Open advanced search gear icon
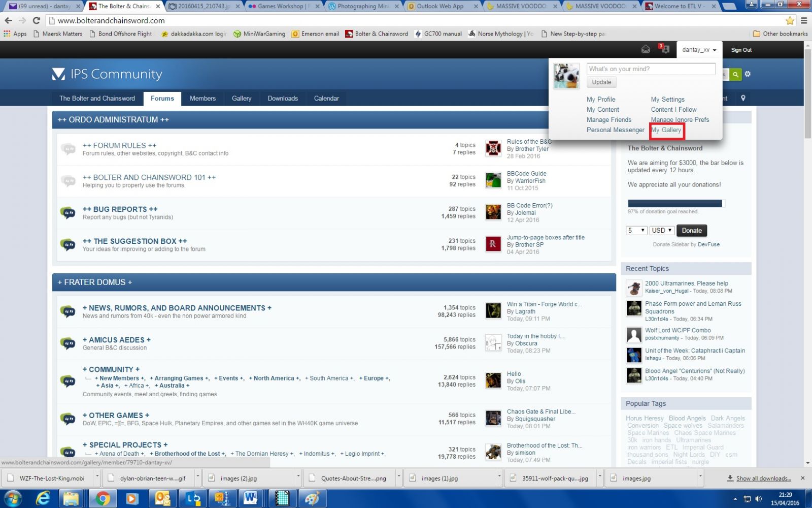 coord(748,74)
